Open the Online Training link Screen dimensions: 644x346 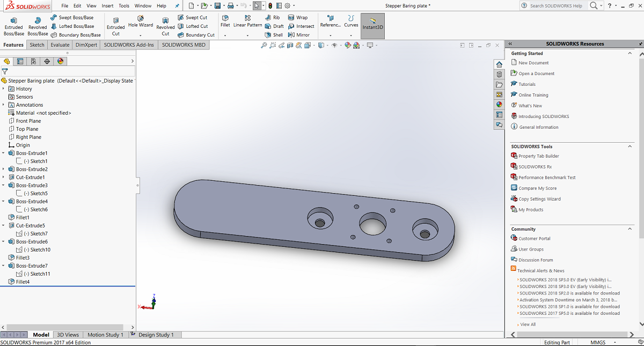pyautogui.click(x=533, y=95)
